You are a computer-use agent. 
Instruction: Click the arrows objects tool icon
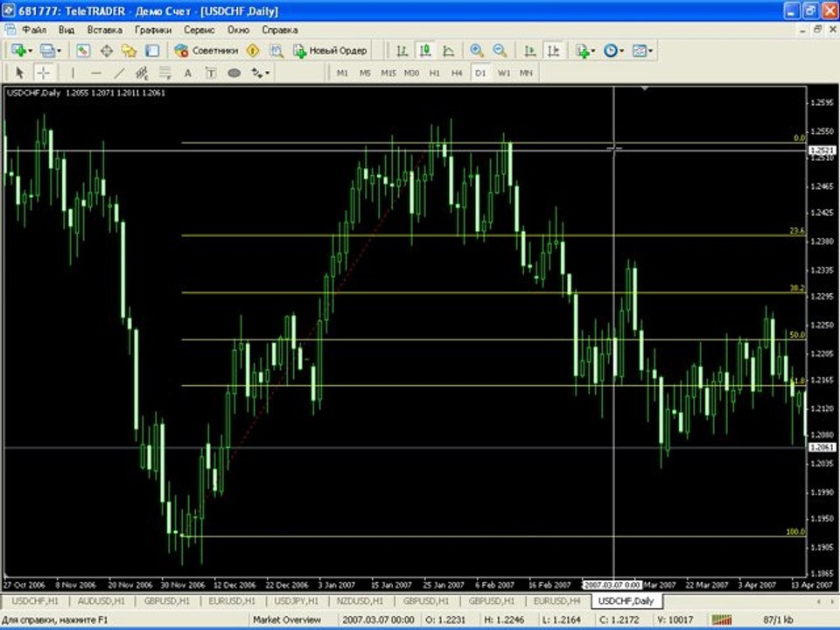tap(257, 73)
